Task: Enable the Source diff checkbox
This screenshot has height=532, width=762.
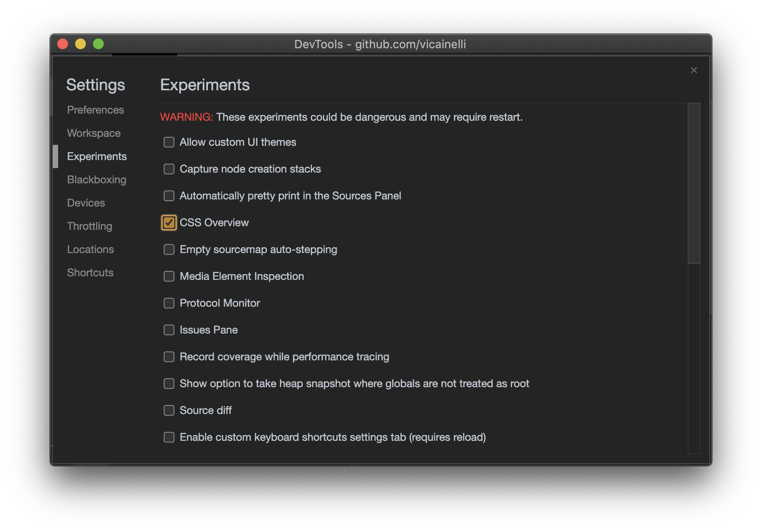Action: (x=169, y=410)
